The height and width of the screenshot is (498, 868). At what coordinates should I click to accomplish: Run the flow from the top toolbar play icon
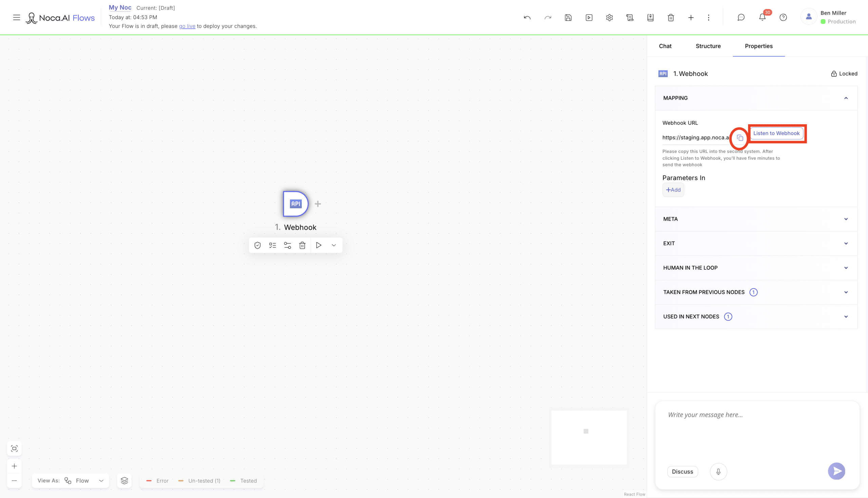pyautogui.click(x=589, y=17)
